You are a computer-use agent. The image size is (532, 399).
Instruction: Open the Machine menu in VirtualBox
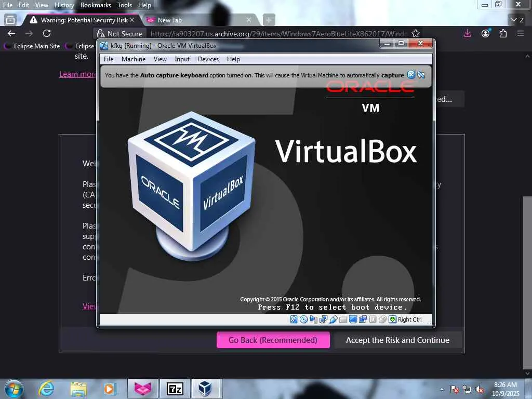point(134,59)
